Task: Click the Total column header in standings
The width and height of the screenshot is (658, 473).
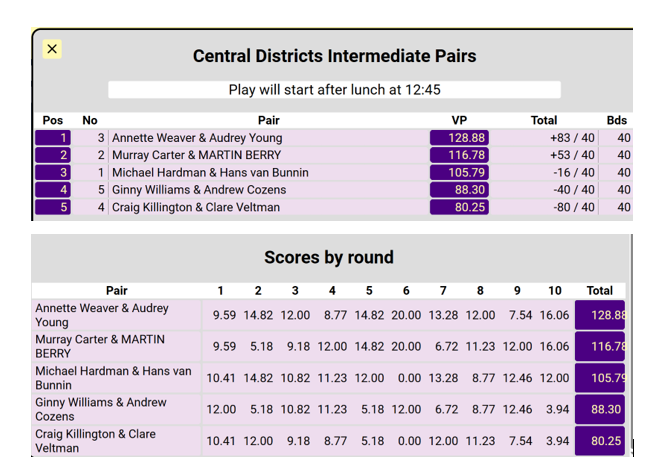Action: pos(544,120)
